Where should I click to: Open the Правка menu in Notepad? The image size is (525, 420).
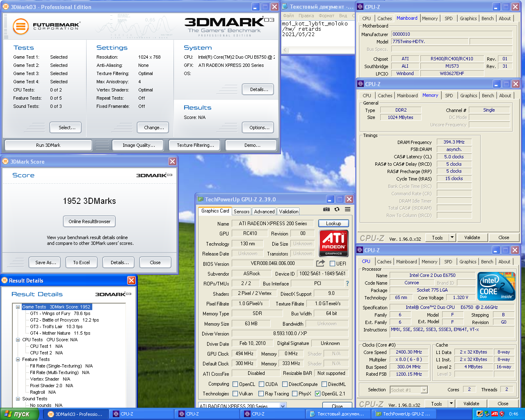click(x=306, y=16)
